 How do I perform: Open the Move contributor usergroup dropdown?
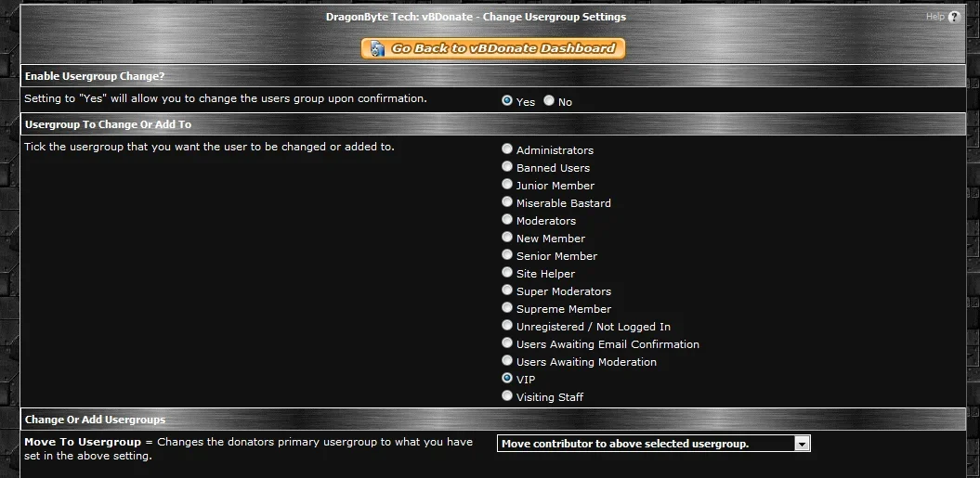coord(654,444)
